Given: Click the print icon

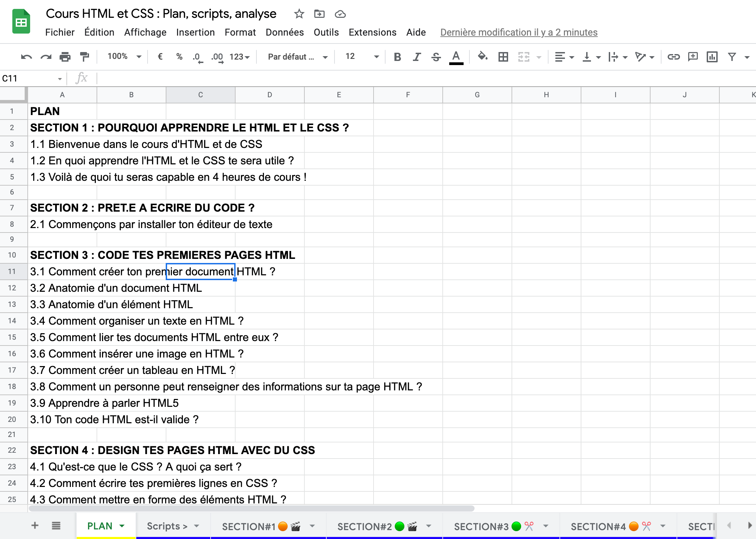Looking at the screenshot, I should [65, 57].
